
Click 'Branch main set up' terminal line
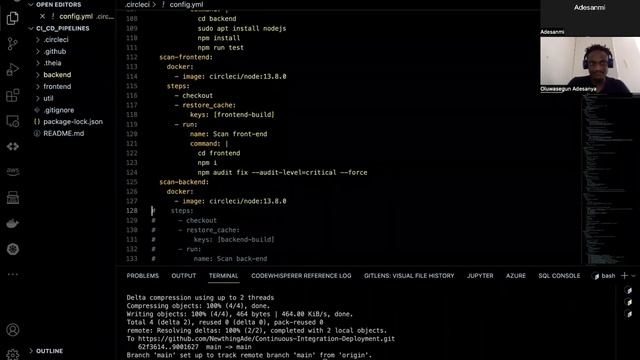tap(249, 355)
